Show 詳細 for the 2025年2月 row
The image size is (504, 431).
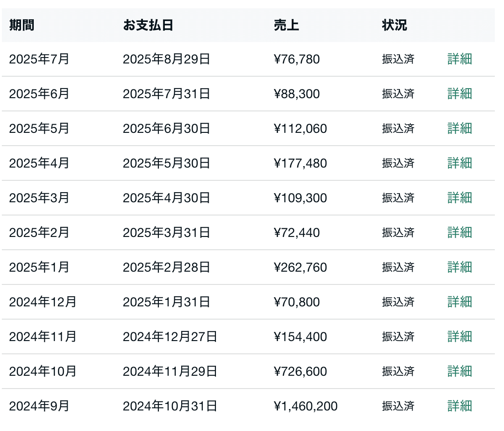459,233
